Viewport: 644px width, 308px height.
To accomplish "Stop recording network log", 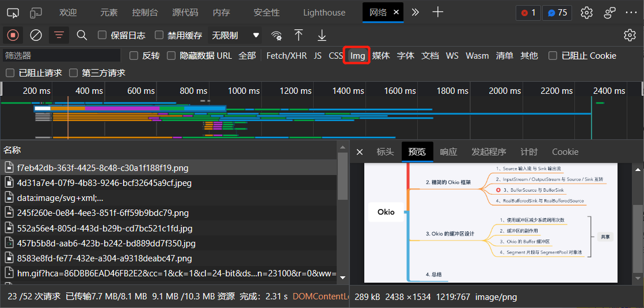I will point(13,35).
